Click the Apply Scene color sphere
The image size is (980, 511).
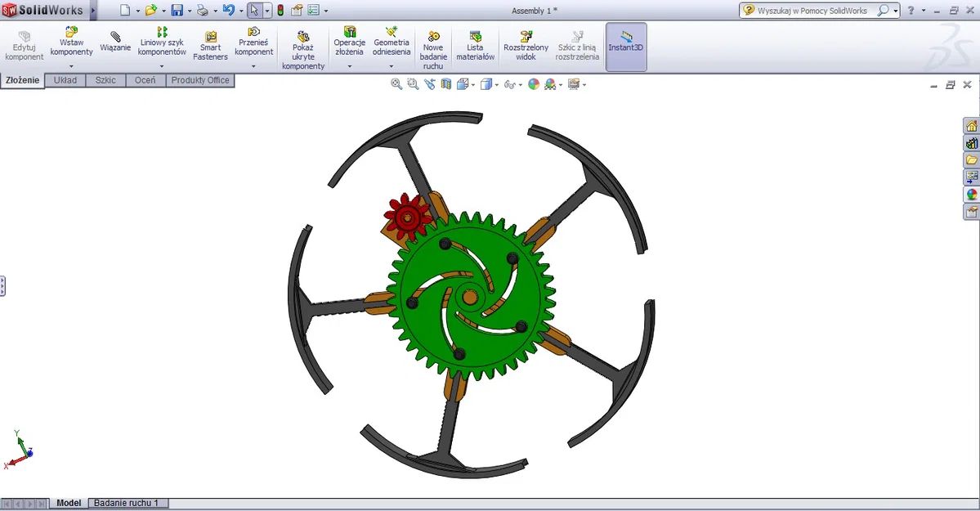tap(533, 83)
